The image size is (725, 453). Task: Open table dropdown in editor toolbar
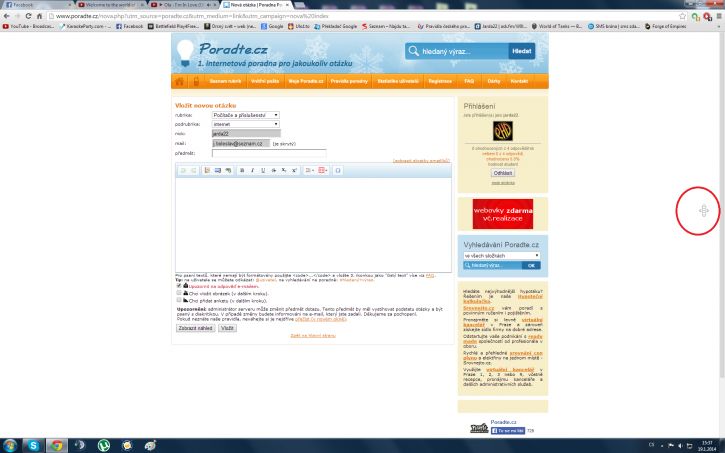pos(323,171)
